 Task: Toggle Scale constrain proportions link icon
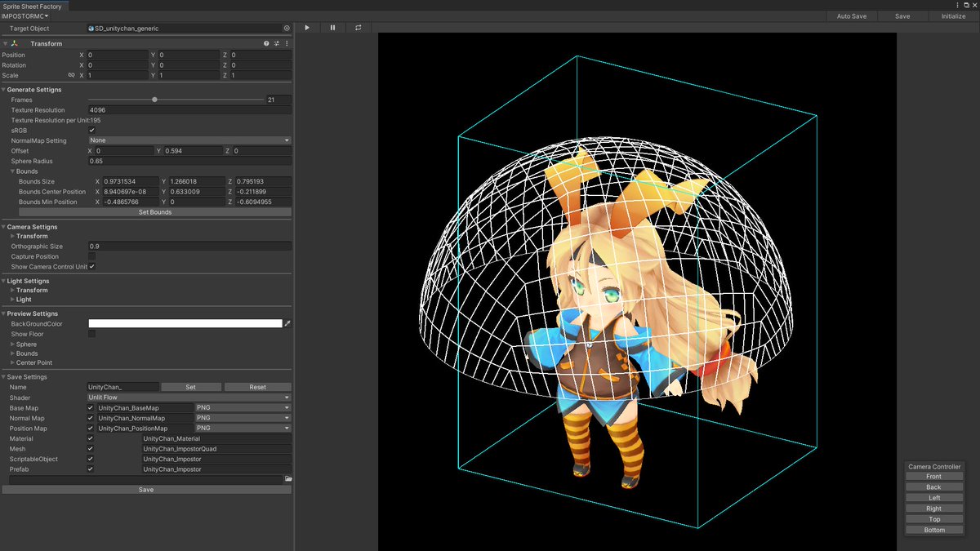coord(71,75)
